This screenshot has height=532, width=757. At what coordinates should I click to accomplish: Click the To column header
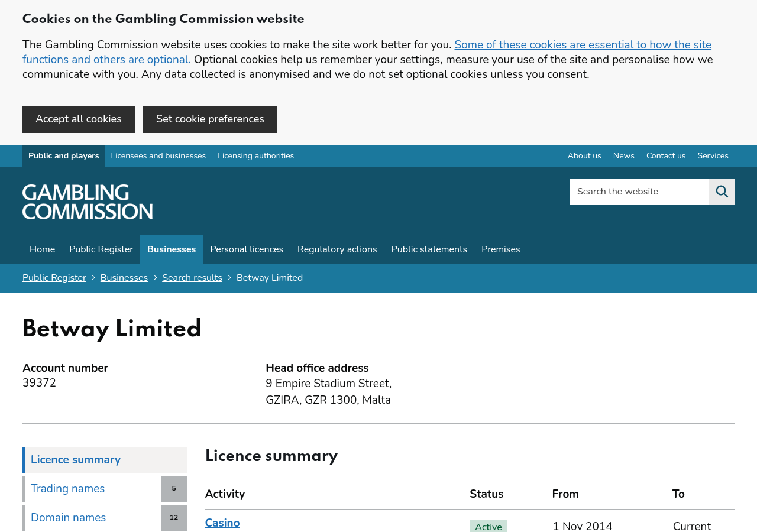click(678, 494)
